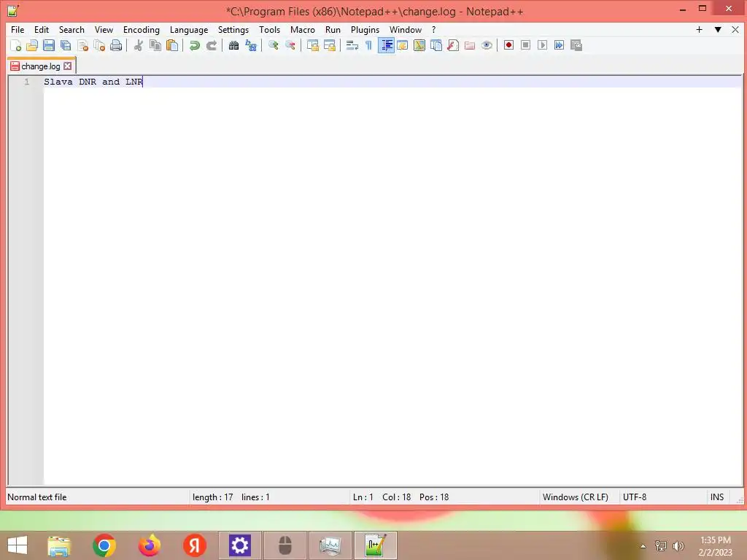
Task: Click 'length : 17' status bar entry
Action: 213,497
